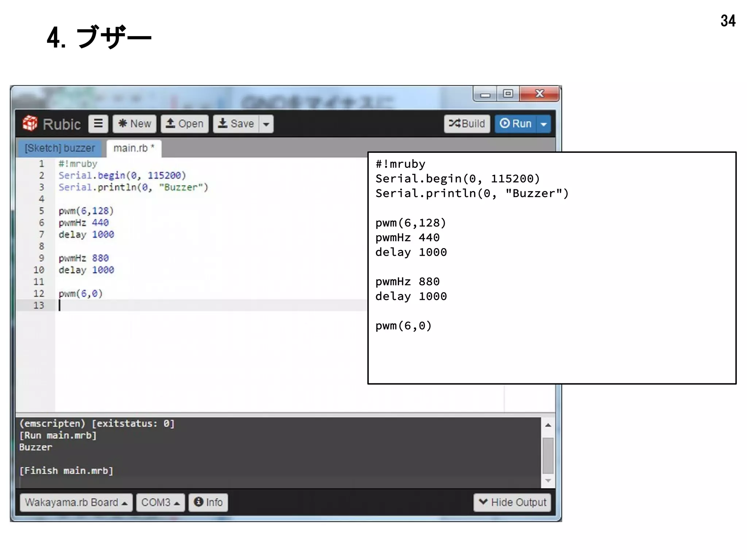Switch to the [Sketch] buzzer tab
Viewport: 747px width, 560px height.
click(60, 148)
